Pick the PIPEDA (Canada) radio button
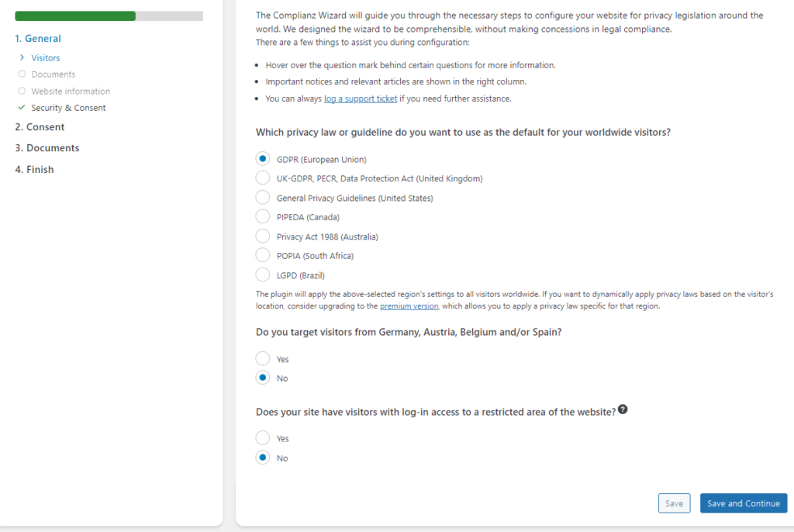This screenshot has width=794, height=532. tap(263, 217)
